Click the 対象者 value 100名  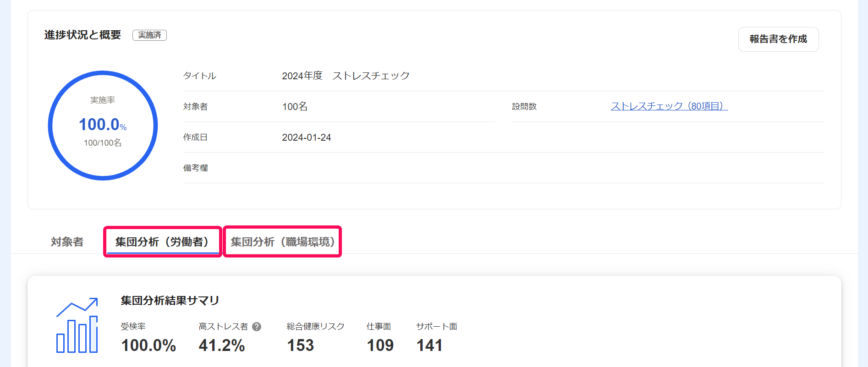(295, 107)
